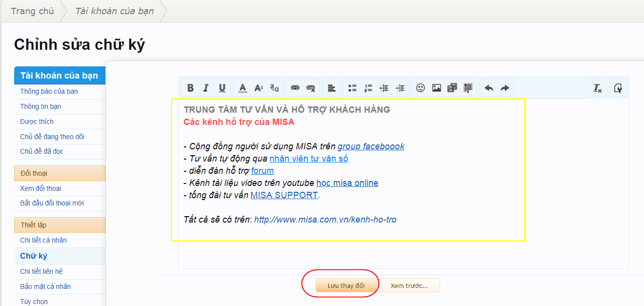Insert a link with the chain icon
The width and height of the screenshot is (644, 306).
tap(295, 88)
